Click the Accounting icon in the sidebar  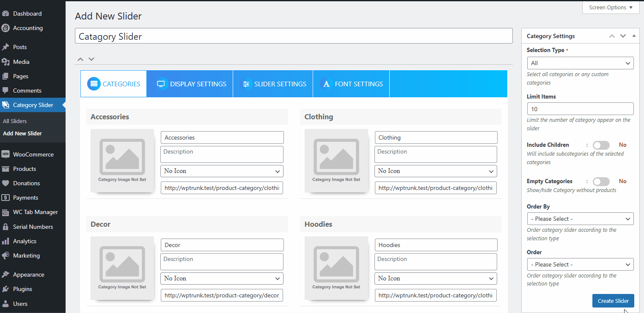pos(6,28)
